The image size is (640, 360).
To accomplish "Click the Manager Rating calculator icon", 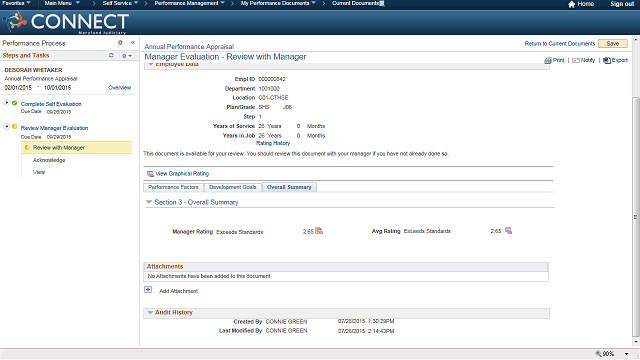I will pos(319,231).
